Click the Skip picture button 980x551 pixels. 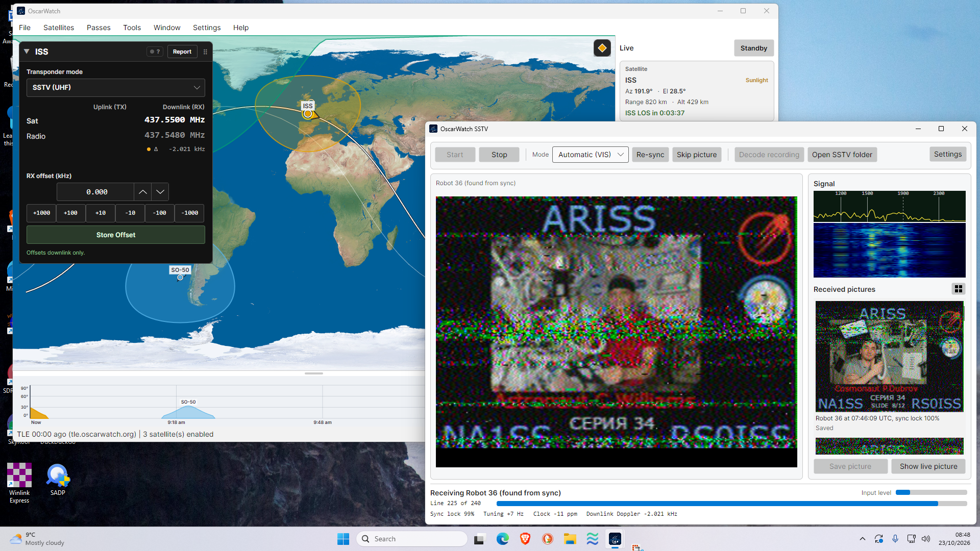tap(697, 155)
